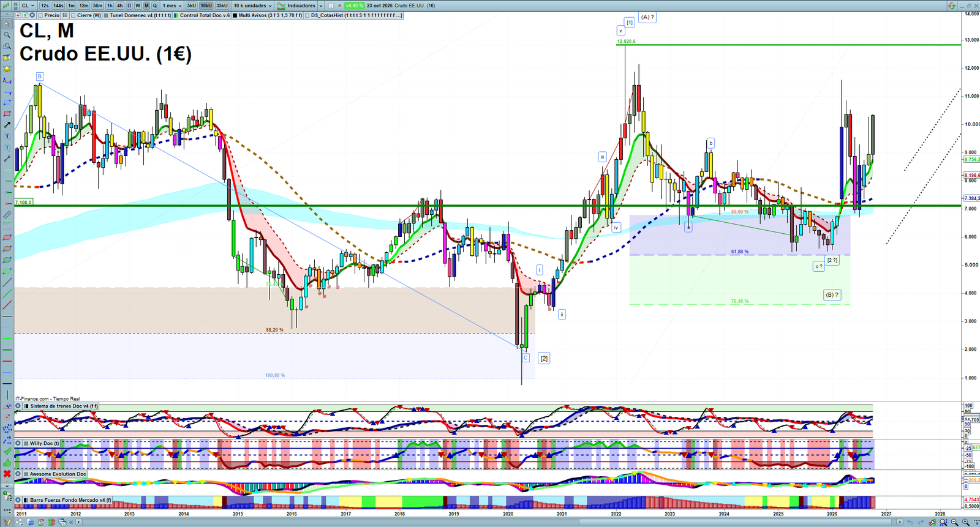Screen dimensions: 980x527
Task: Expand the Indicadores dropdown arrow
Action: coord(321,6)
